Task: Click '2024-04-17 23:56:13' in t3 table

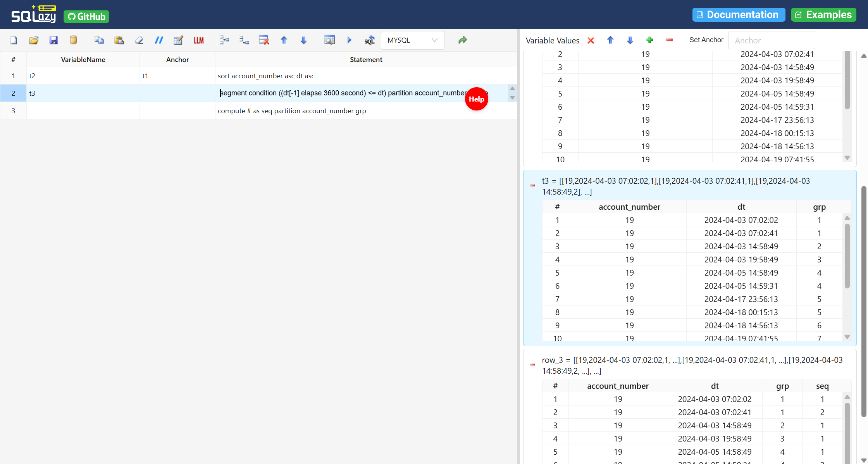Action: pyautogui.click(x=741, y=299)
